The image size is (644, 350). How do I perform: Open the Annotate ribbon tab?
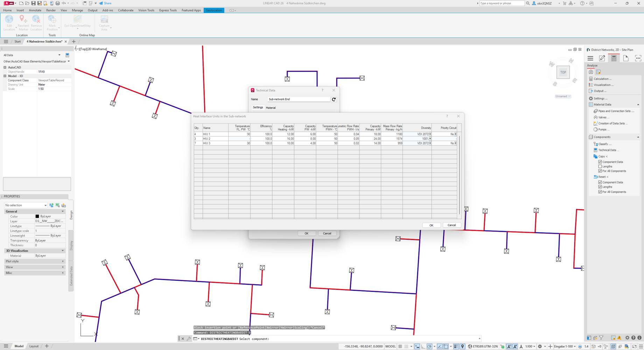click(35, 10)
